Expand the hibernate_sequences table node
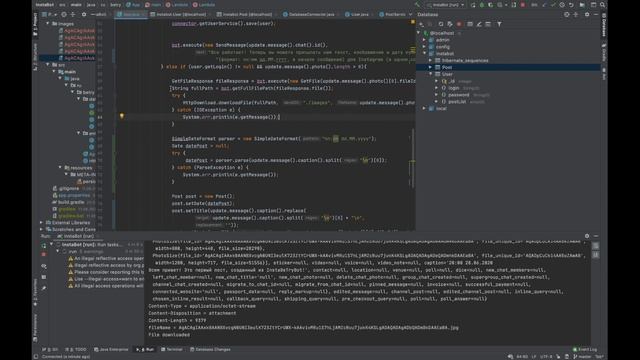The image size is (640, 360). click(x=431, y=60)
